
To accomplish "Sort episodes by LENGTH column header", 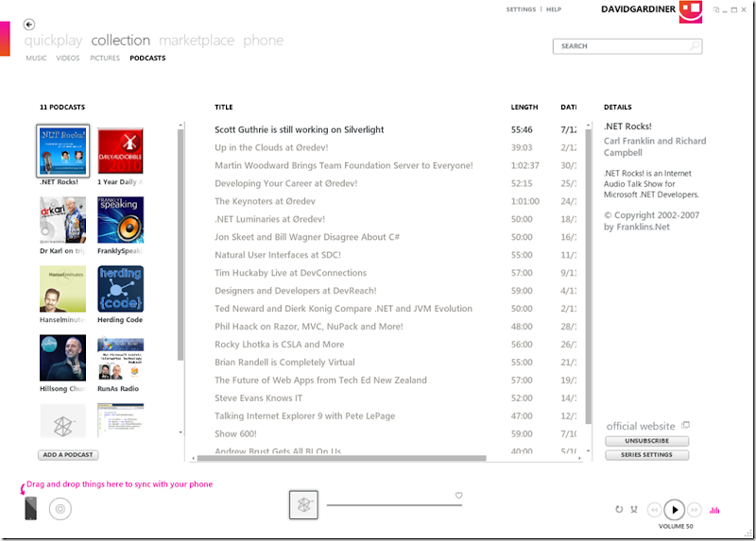I will coord(524,107).
